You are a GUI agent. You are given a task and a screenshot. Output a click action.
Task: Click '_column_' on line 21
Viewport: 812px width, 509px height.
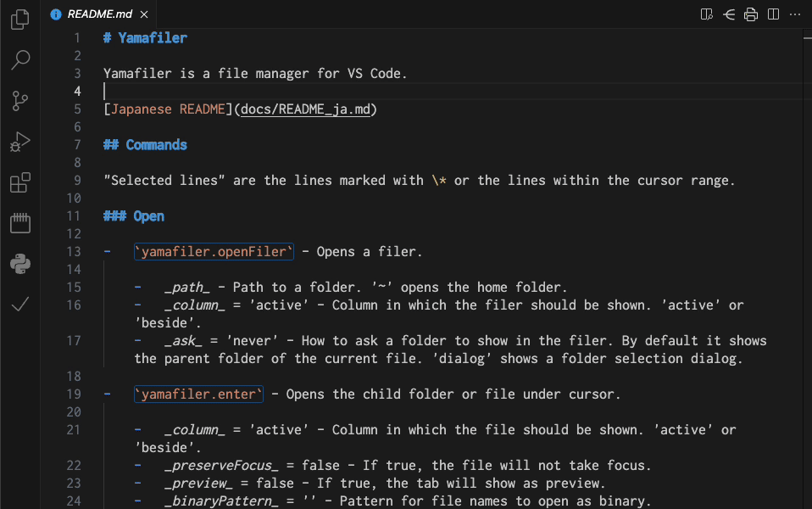pyautogui.click(x=195, y=430)
